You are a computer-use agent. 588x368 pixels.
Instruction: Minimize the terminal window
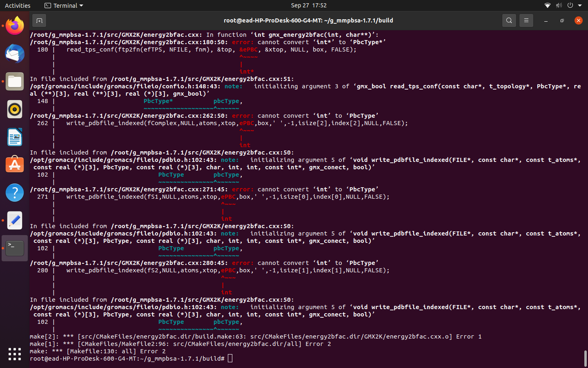pos(546,20)
